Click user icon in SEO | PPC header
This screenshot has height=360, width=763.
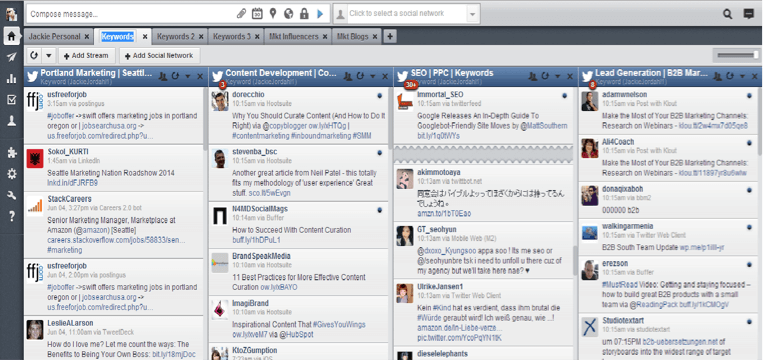pyautogui.click(x=533, y=76)
